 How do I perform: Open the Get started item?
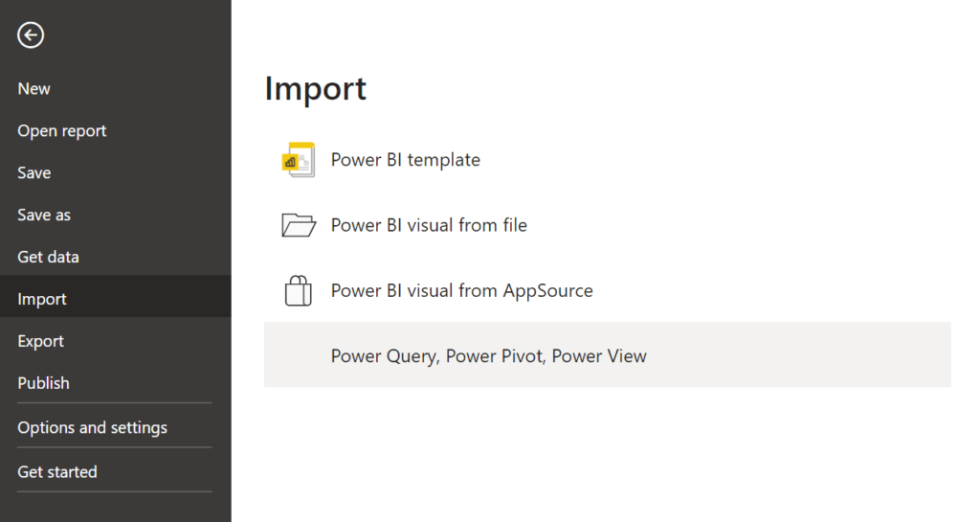(57, 472)
